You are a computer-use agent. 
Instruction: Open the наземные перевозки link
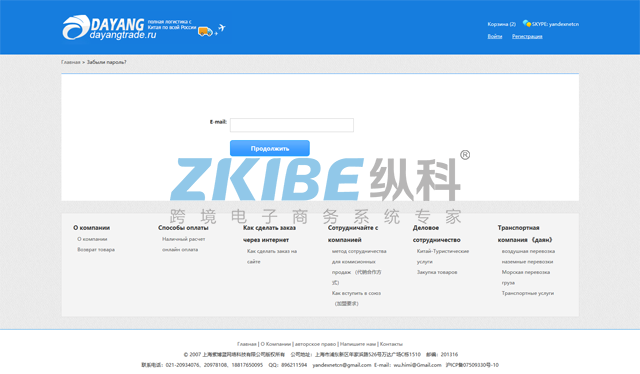point(527,261)
